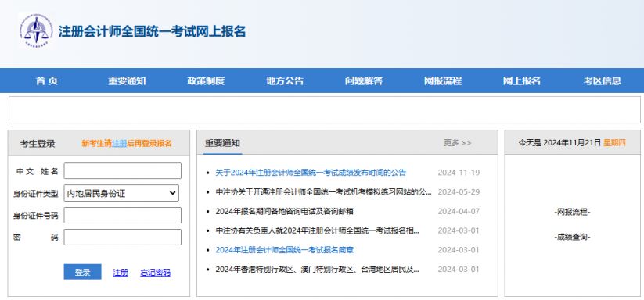Viewport: 644px width, 300px height.
Task: Open notice 中注协有关负责人就2024年…报名相
Action: coord(317,230)
